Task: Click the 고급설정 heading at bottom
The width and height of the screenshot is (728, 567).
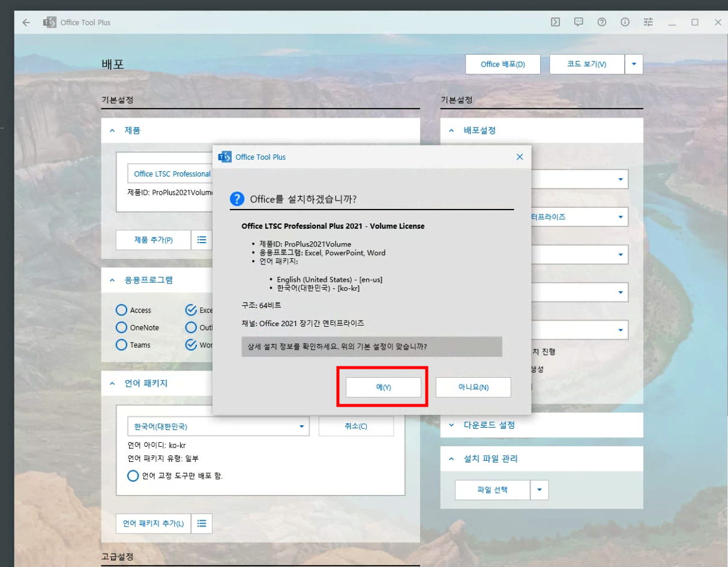Action: point(117,557)
